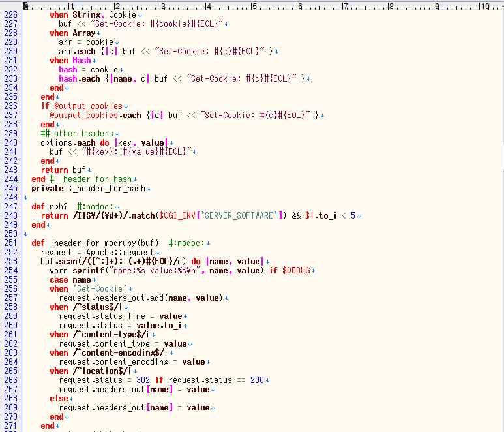504x432 pixels.
Task: Click the '/IIS¥/(¥d+)/.match' regex
Action: (x=114, y=215)
